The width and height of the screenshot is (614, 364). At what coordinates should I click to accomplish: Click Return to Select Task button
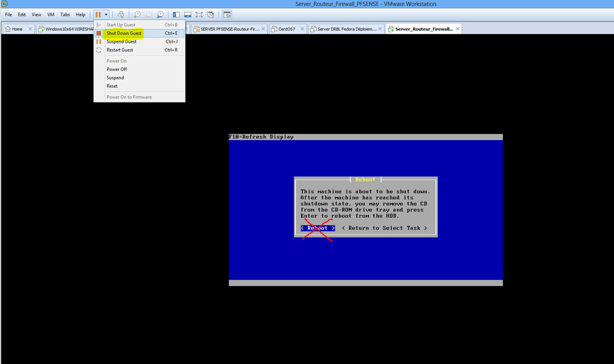coord(384,228)
